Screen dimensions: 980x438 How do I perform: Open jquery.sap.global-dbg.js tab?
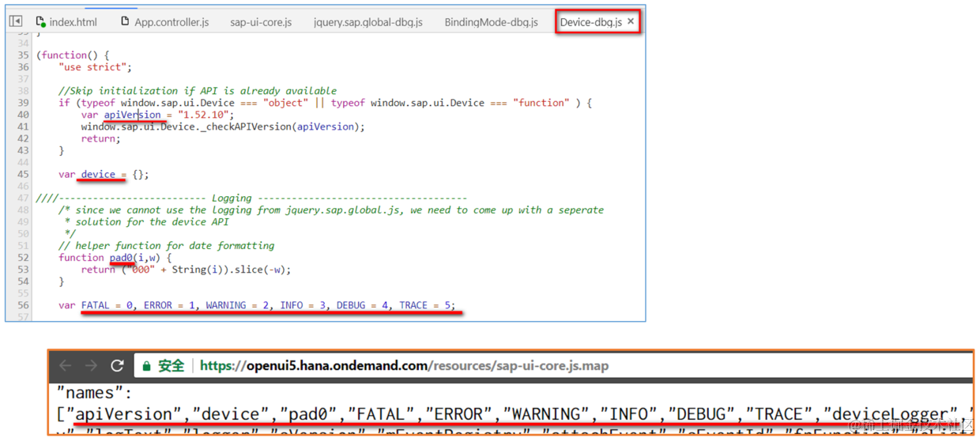tap(367, 22)
